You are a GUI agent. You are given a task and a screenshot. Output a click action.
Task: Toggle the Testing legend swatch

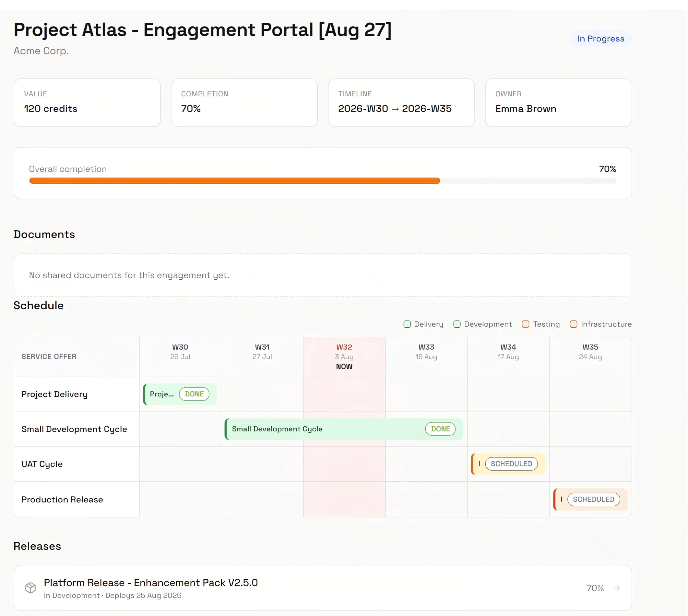coord(526,324)
